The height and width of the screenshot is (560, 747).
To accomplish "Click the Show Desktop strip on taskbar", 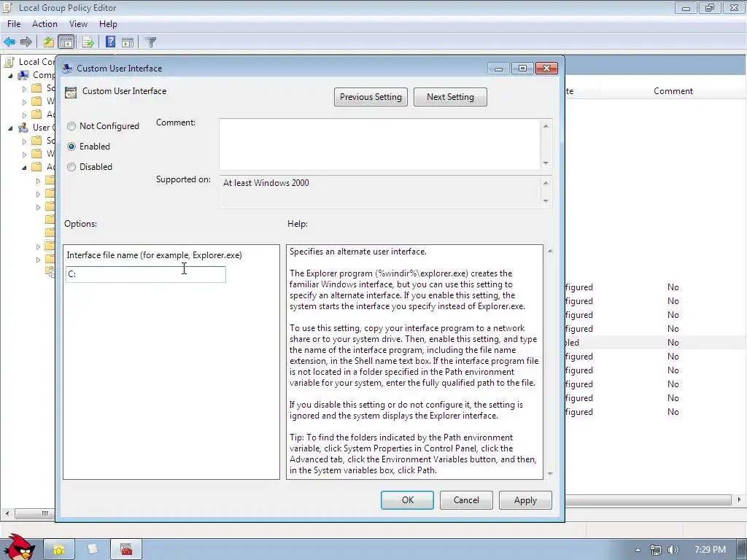I will 742,550.
